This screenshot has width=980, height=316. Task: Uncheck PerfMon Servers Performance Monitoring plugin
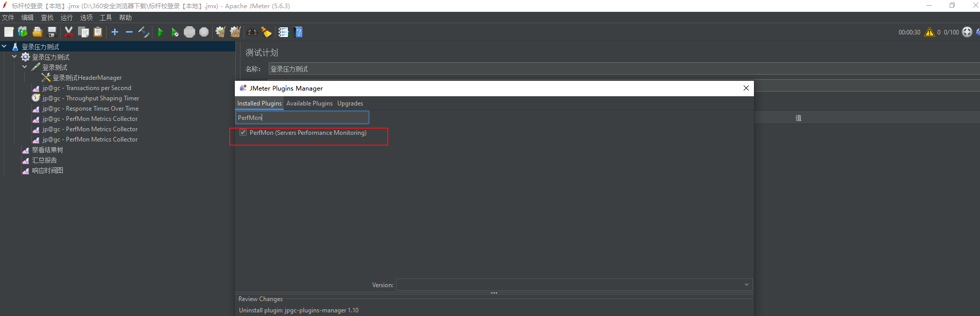tap(243, 133)
